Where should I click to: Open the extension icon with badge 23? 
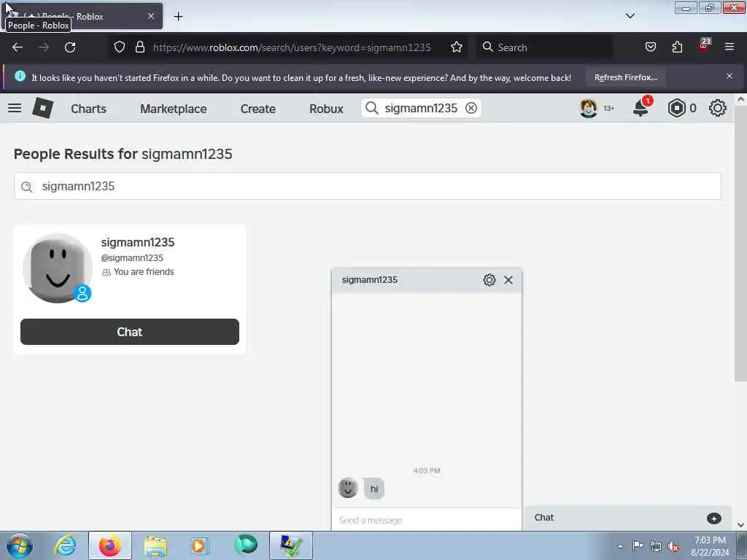point(704,46)
